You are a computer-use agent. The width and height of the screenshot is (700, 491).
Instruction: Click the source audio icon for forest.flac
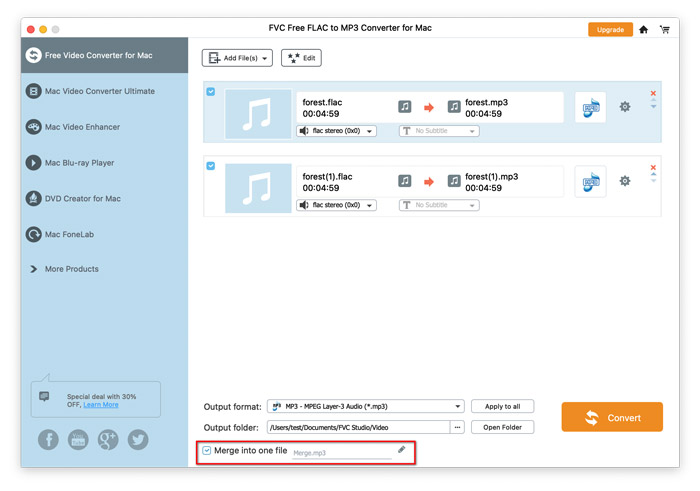[x=404, y=107]
